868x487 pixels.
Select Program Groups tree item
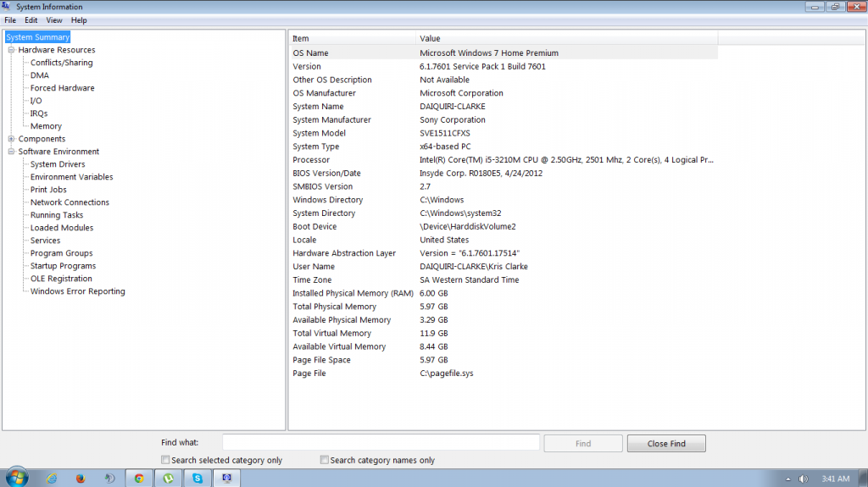(61, 253)
